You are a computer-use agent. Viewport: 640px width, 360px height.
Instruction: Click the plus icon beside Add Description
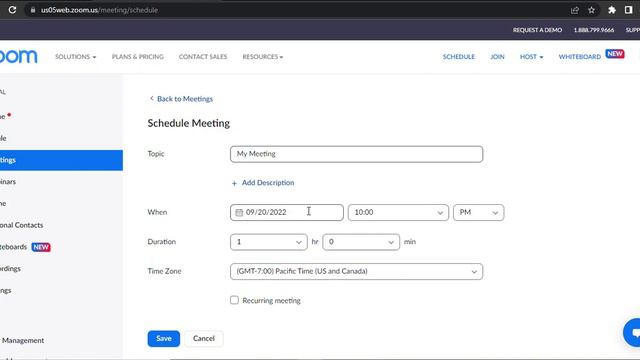click(x=234, y=183)
